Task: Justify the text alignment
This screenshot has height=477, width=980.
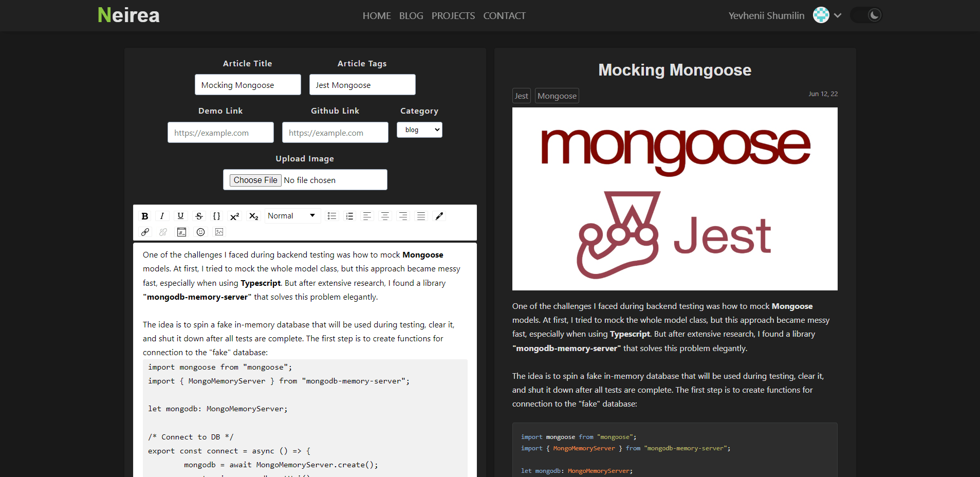Action: [421, 216]
